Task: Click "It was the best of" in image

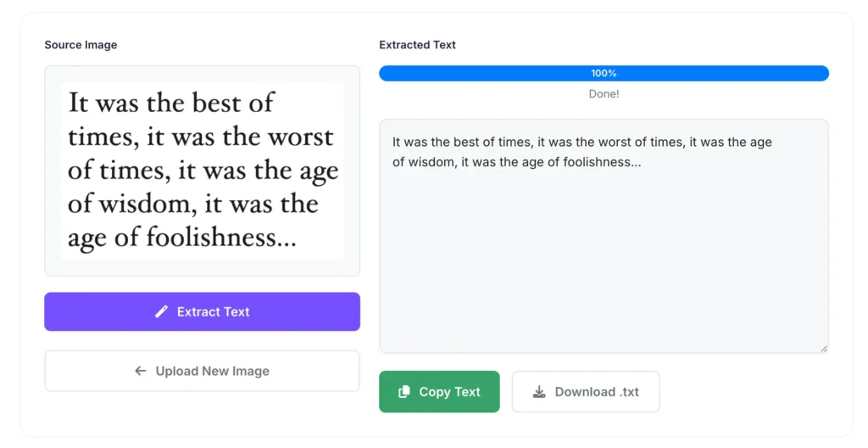Action: tap(170, 104)
